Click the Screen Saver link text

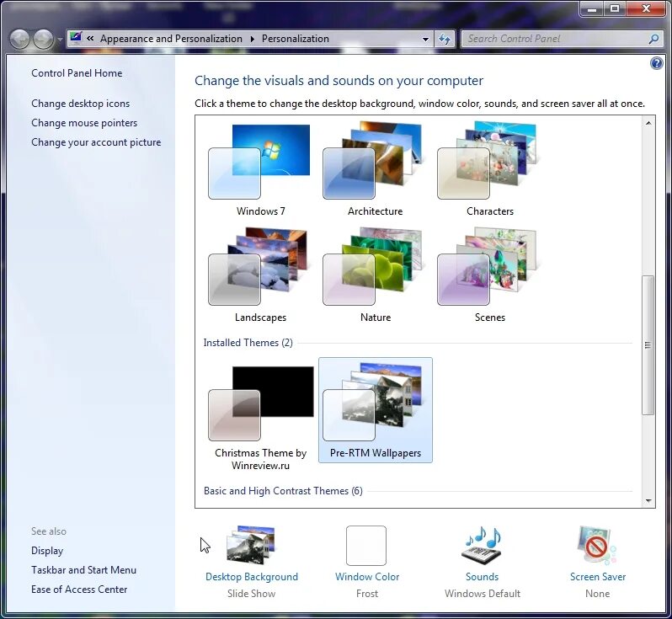(x=598, y=577)
